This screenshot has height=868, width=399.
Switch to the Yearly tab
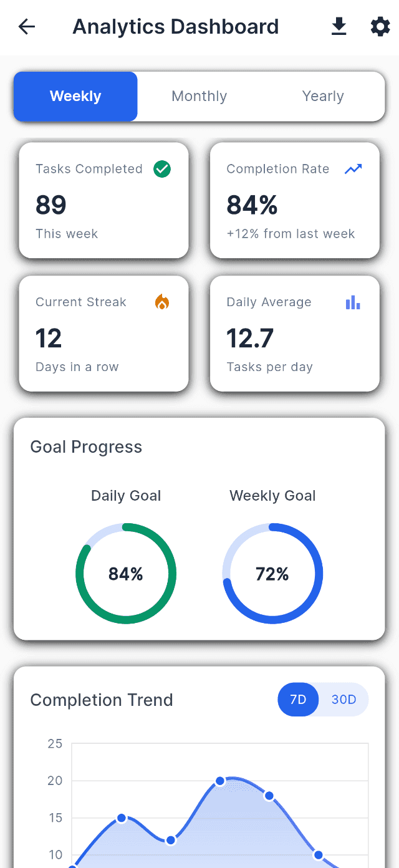coord(323,96)
